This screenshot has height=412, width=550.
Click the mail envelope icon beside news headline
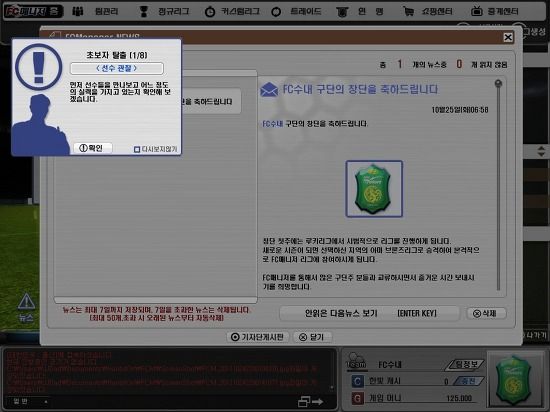[269, 90]
